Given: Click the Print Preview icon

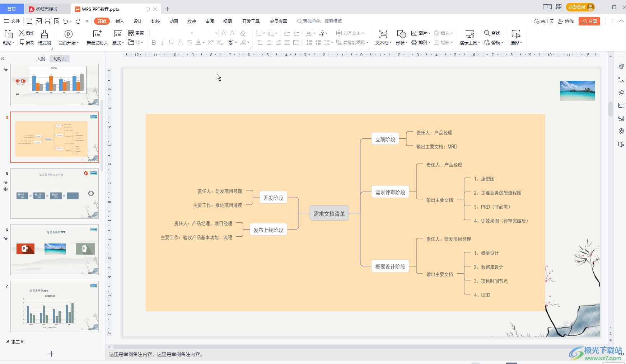Looking at the screenshot, I should click(57, 21).
